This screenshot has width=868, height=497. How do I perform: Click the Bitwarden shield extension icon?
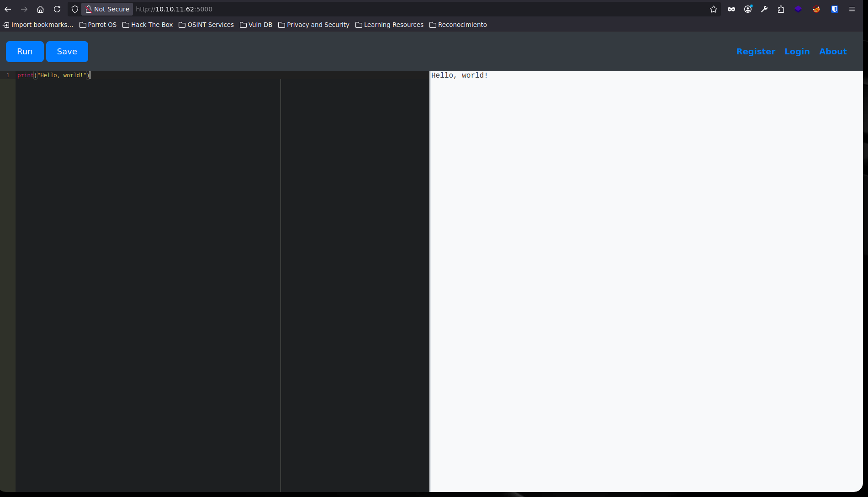pyautogui.click(x=834, y=9)
